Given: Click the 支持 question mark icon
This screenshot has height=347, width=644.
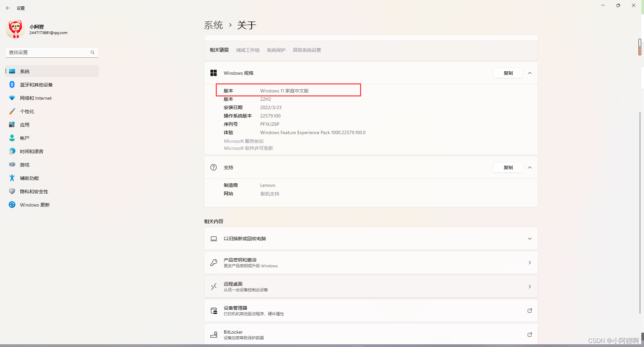Looking at the screenshot, I should click(214, 167).
